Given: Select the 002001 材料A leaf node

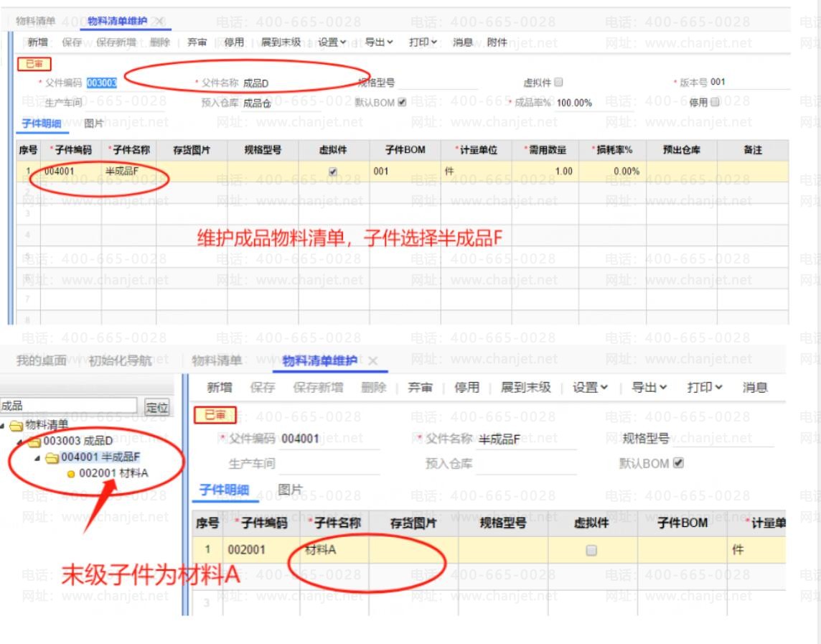Looking at the screenshot, I should pos(108,474).
